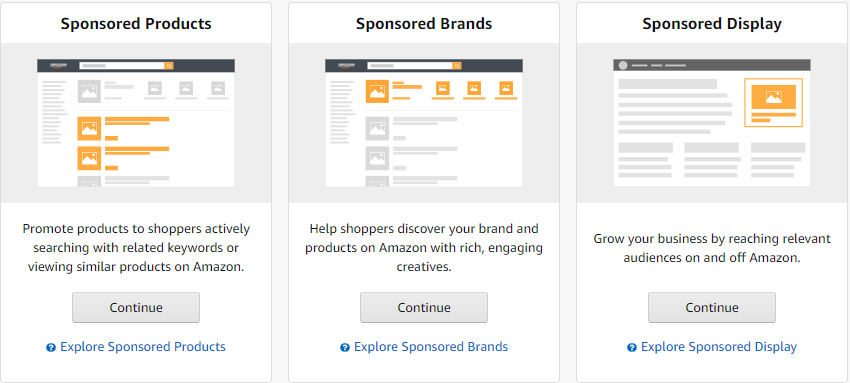
Task: Click the help icon next to Explore Sponsored Brands
Action: coord(345,348)
